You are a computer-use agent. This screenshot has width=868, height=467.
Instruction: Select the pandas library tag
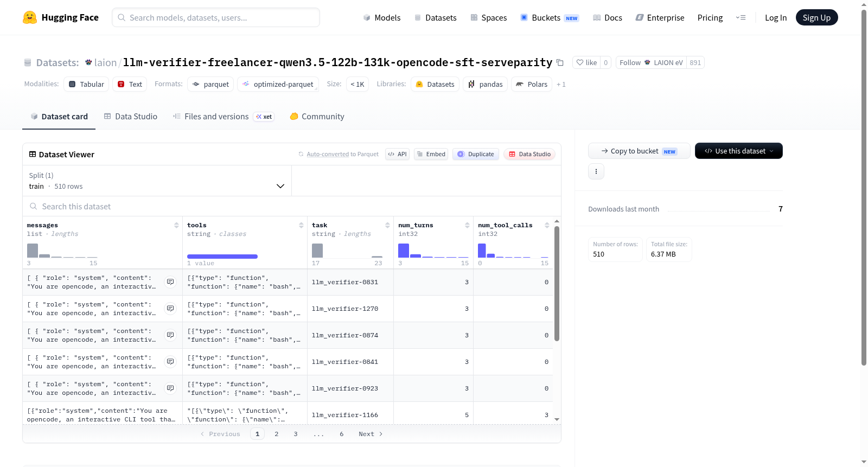(x=485, y=84)
